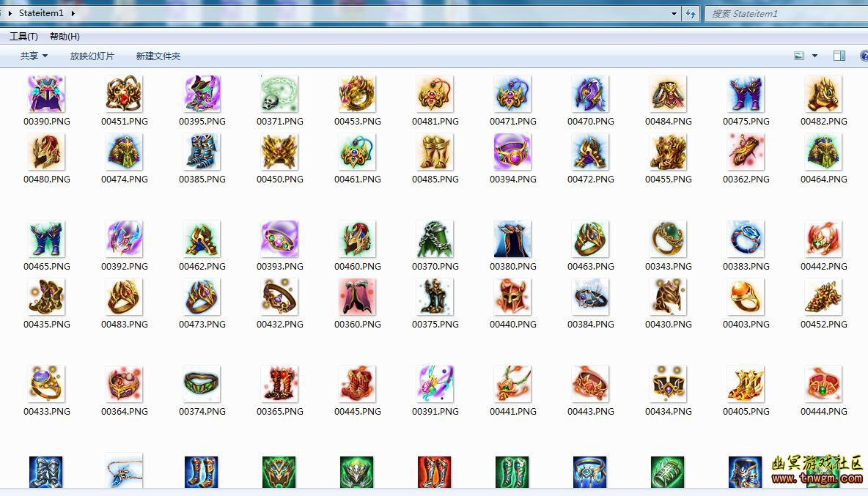Select the 00403.PNG orange gem ring icon
This screenshot has width=868, height=496.
746,297
